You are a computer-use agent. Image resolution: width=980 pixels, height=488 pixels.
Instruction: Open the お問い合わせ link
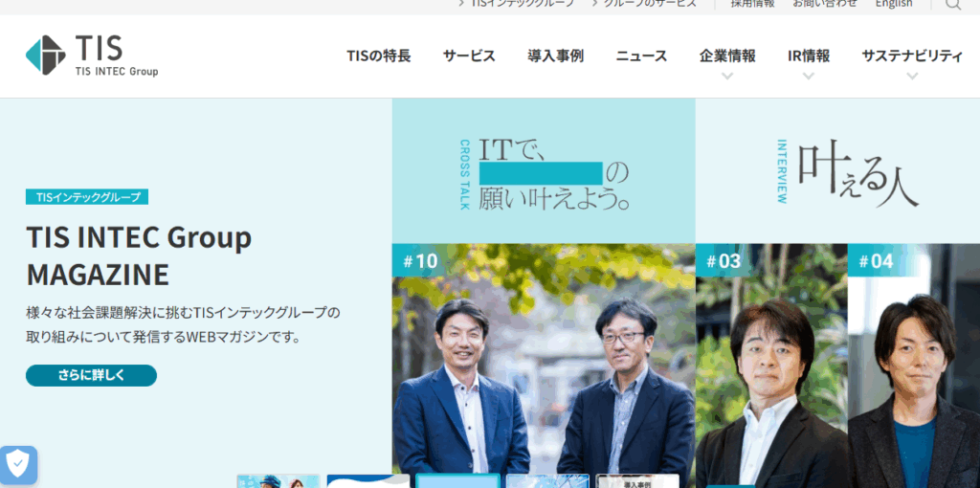click(825, 3)
